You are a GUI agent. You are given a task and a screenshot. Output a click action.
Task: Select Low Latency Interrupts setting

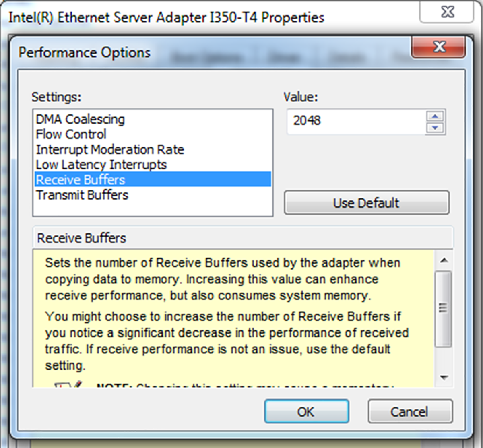(x=153, y=165)
